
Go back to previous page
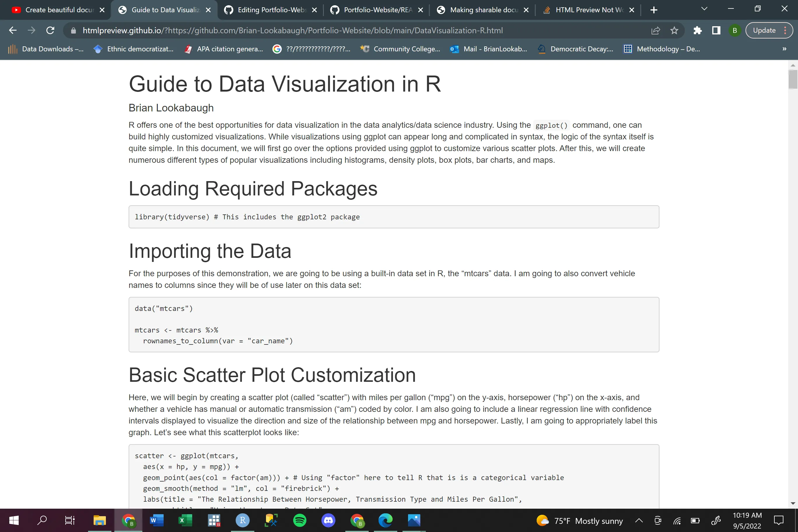pos(13,31)
